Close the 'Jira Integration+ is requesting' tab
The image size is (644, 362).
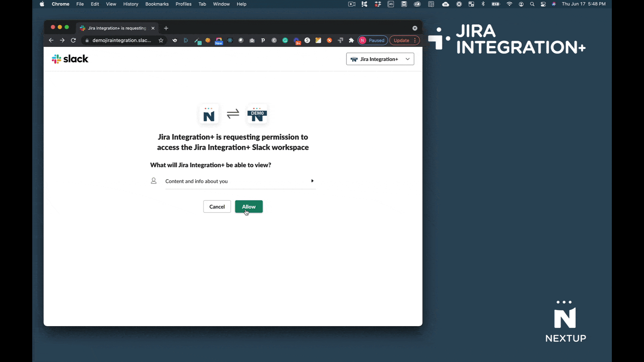coord(153,28)
